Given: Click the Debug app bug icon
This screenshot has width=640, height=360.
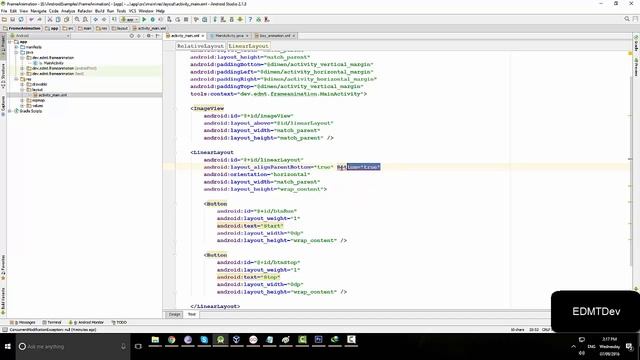Looking at the screenshot, I should [x=153, y=19].
